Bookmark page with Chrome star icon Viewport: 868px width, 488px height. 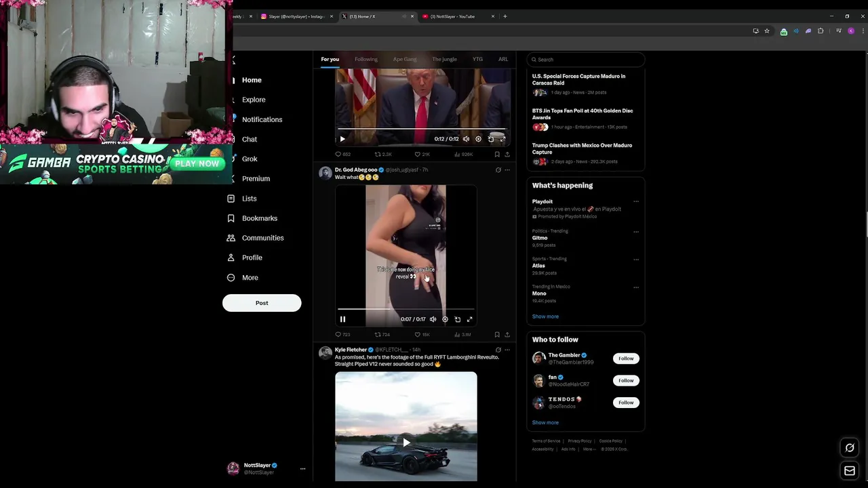tap(767, 31)
